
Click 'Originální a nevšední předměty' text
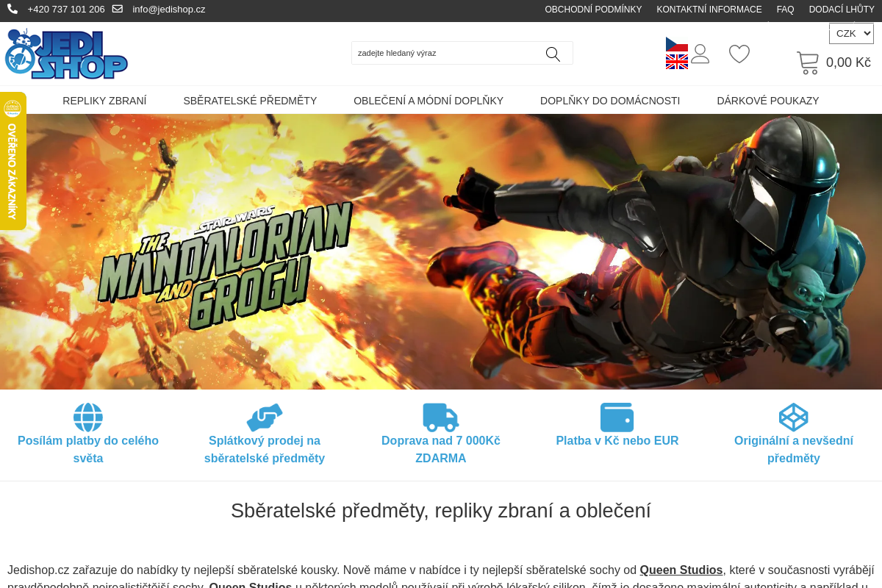click(x=794, y=449)
